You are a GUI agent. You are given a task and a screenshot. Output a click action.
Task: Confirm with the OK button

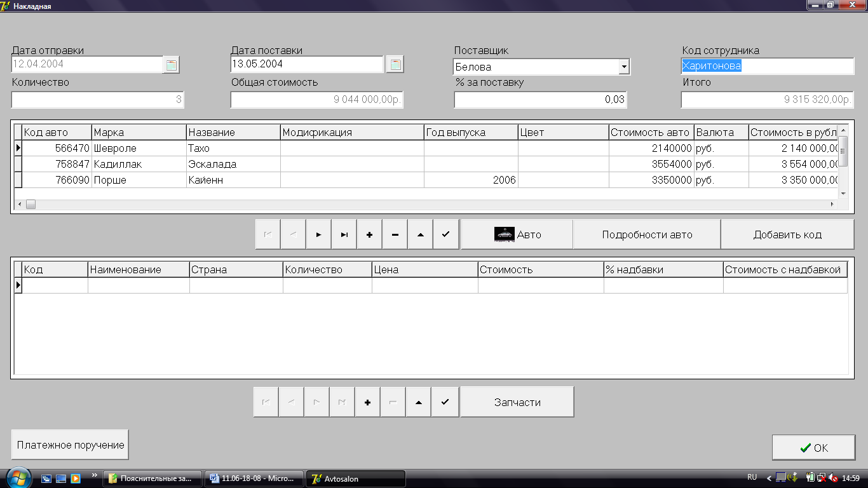813,447
